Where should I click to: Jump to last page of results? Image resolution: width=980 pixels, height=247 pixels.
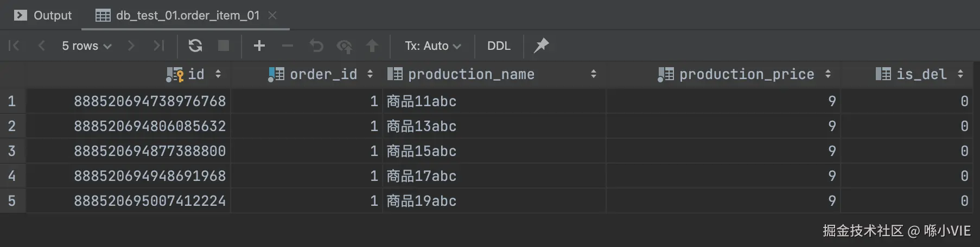coord(158,45)
